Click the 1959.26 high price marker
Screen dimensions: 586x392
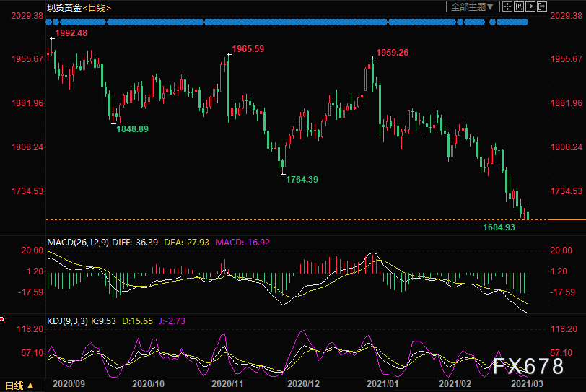pyautogui.click(x=392, y=53)
